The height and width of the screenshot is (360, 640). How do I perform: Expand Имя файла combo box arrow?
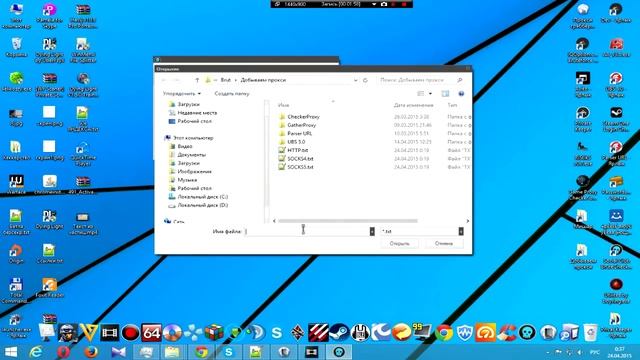pyautogui.click(x=372, y=231)
